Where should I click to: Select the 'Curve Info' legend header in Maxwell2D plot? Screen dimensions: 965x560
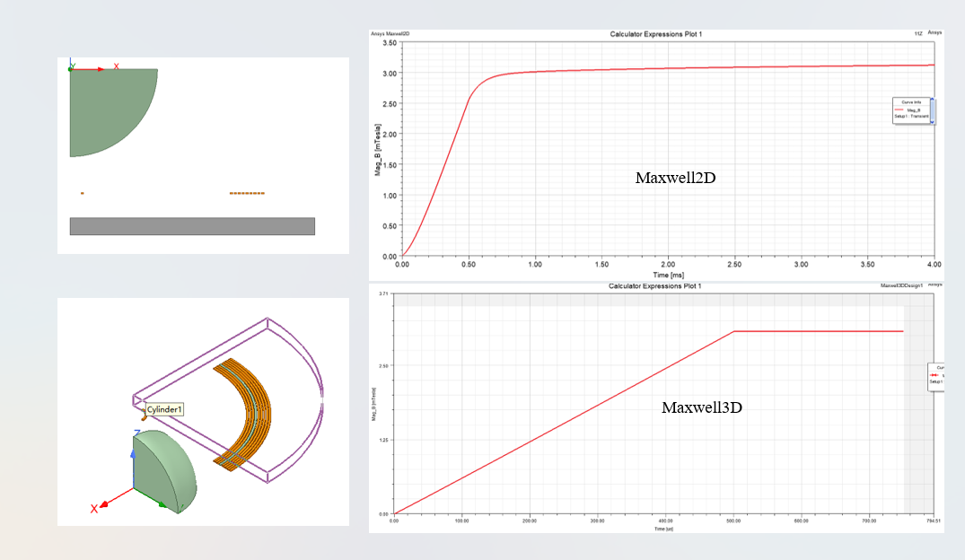[911, 102]
